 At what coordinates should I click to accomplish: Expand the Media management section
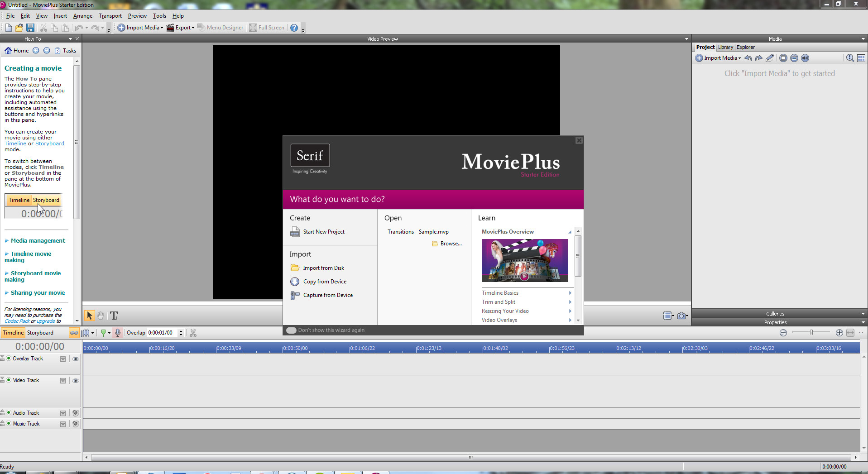pos(38,240)
